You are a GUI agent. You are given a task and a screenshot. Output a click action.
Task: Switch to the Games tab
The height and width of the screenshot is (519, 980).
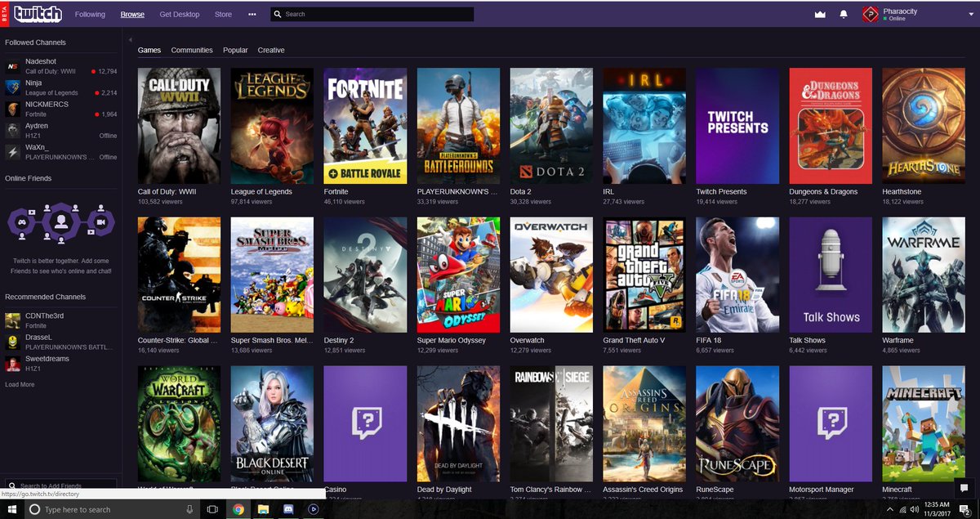click(x=149, y=50)
